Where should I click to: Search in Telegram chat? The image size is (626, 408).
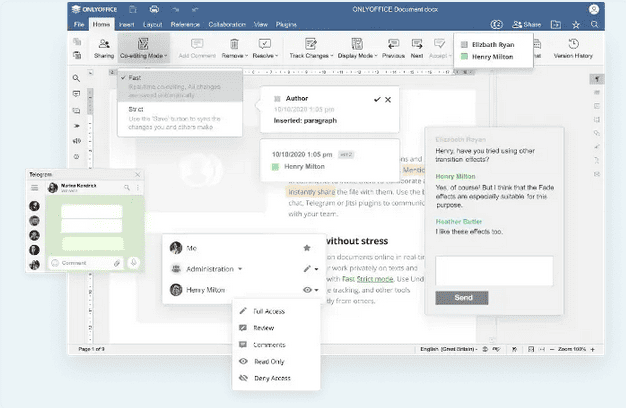[127, 187]
